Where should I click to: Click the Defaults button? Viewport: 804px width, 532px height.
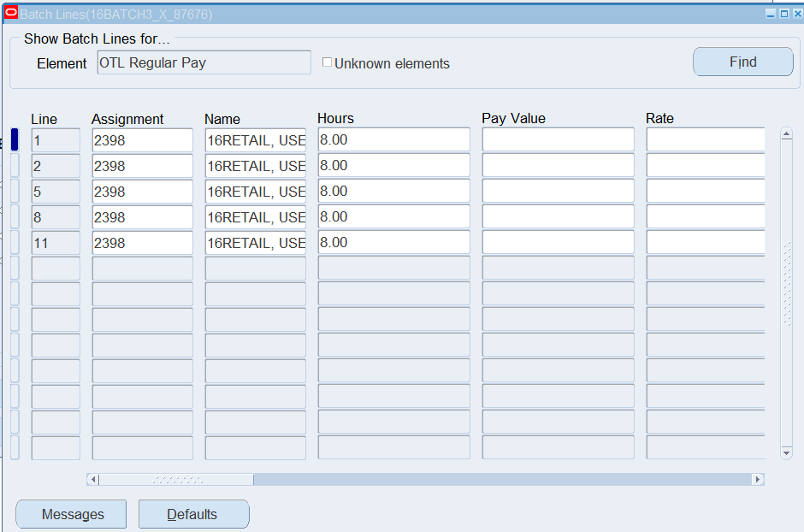click(x=193, y=514)
